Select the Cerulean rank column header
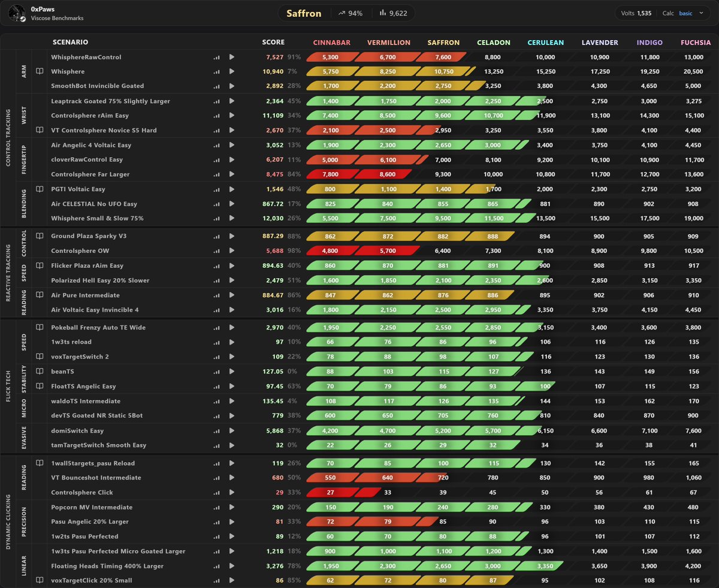 pyautogui.click(x=545, y=43)
